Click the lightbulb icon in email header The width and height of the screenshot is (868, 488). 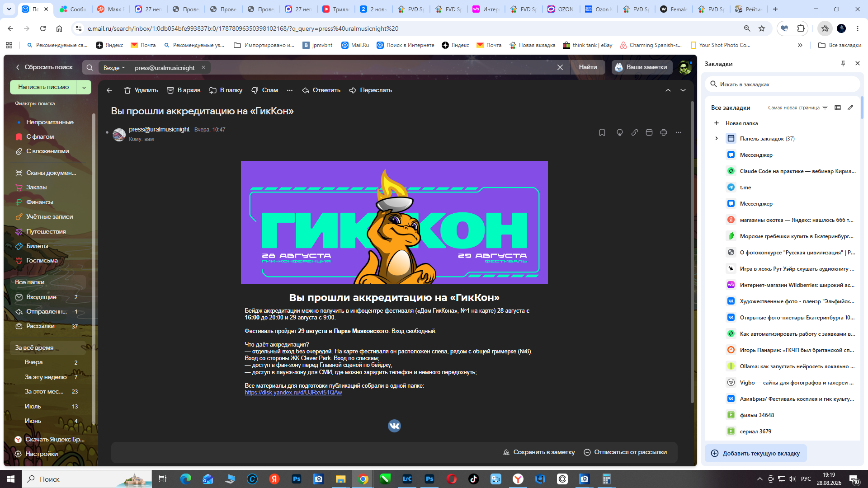(x=620, y=132)
